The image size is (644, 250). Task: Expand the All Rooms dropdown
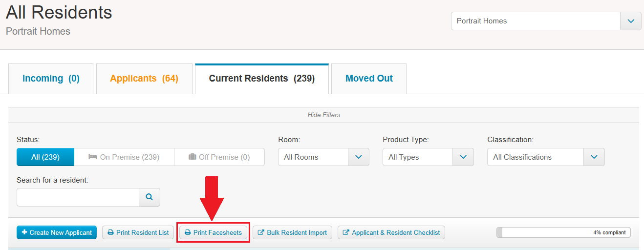pos(323,157)
